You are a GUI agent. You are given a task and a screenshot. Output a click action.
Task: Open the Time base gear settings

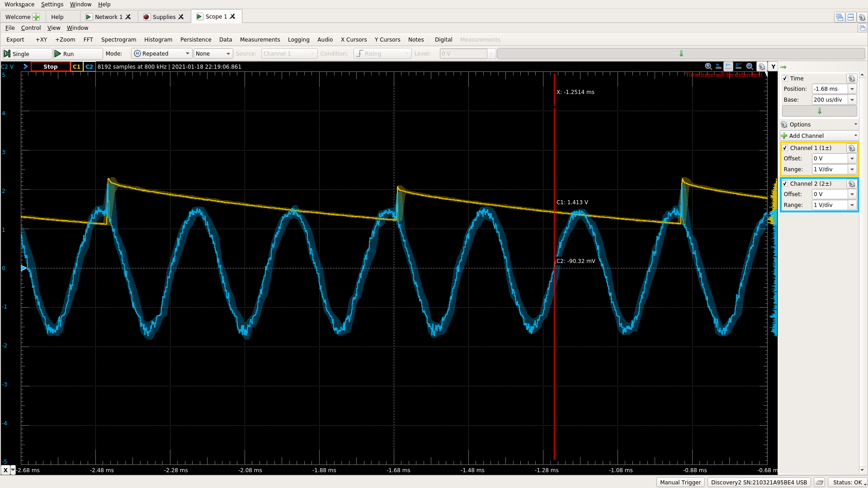pyautogui.click(x=852, y=78)
